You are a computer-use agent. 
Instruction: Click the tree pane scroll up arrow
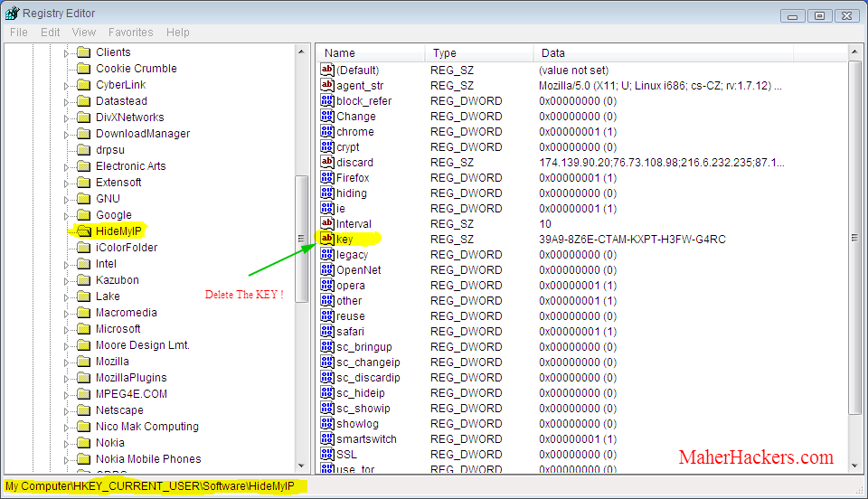pos(301,52)
